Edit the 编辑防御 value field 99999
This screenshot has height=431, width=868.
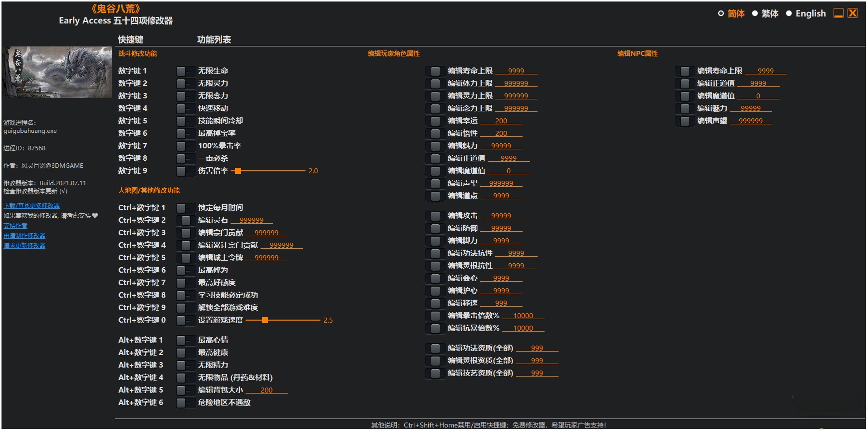click(501, 228)
